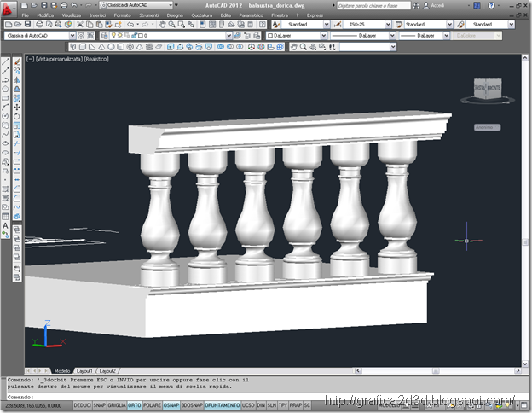Switch to the Layout1 tab

click(x=84, y=371)
